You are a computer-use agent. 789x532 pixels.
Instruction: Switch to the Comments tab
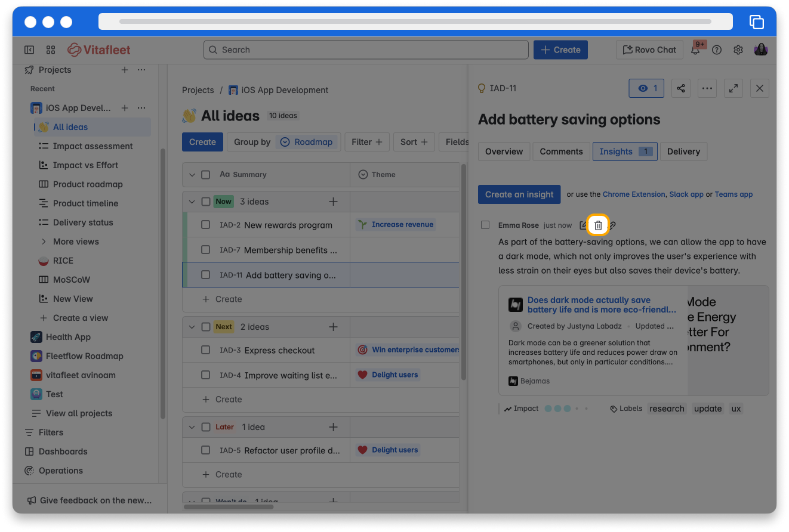pos(561,151)
